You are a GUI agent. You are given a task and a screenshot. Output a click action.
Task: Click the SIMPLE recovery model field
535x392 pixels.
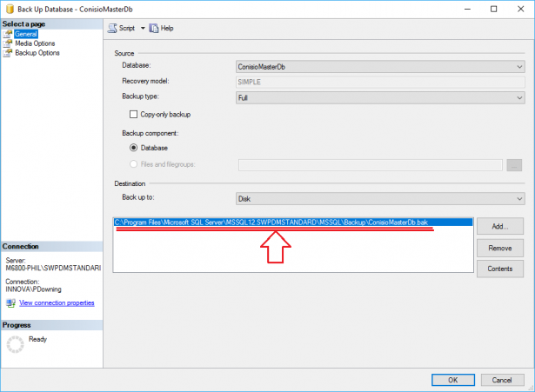(380, 83)
